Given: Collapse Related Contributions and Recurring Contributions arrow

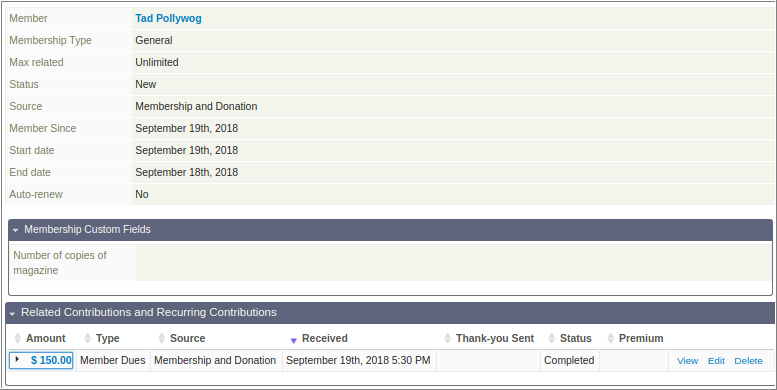Looking at the screenshot, I should pyautogui.click(x=12, y=313).
